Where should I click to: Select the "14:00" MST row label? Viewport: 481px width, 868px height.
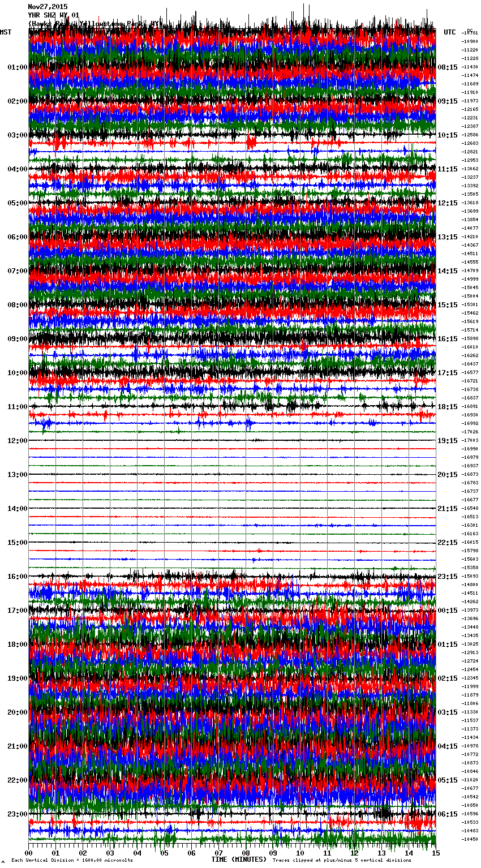[18, 509]
